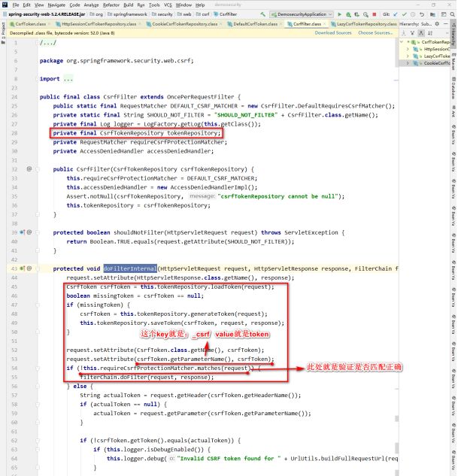Close the CookieCsrfTokenRepository.class tab
This screenshot has height=476, width=458.
tap(220, 23)
